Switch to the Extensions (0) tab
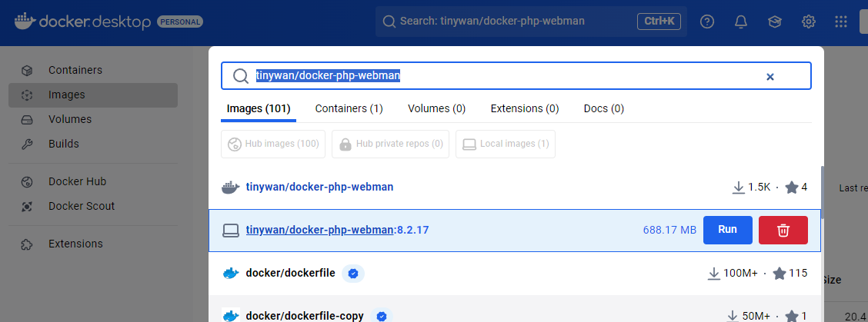This screenshot has height=322, width=868. (525, 108)
